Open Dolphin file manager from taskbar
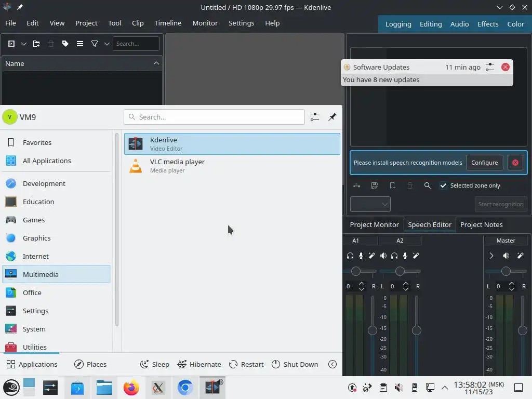Viewport: 532px width, 399px height. click(104, 388)
